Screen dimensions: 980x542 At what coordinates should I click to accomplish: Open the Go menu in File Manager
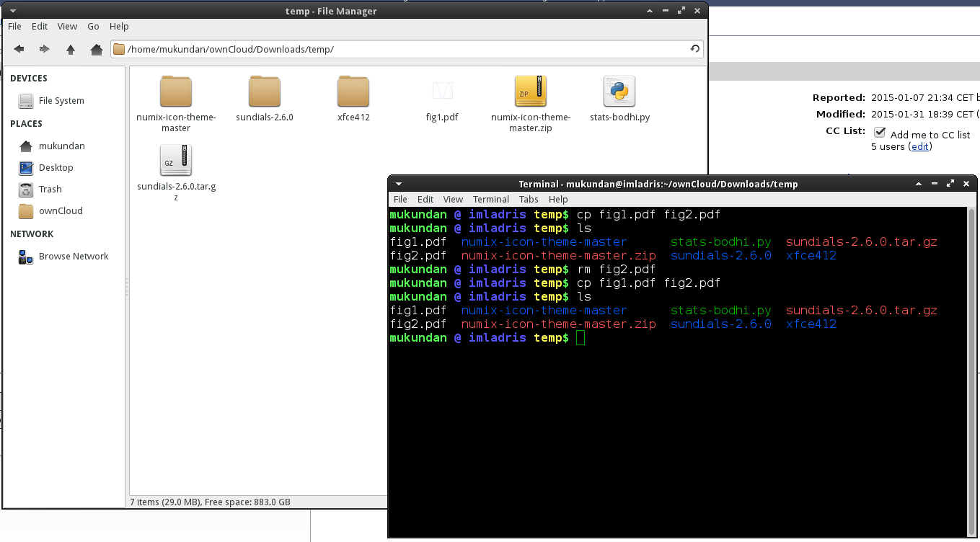[93, 27]
